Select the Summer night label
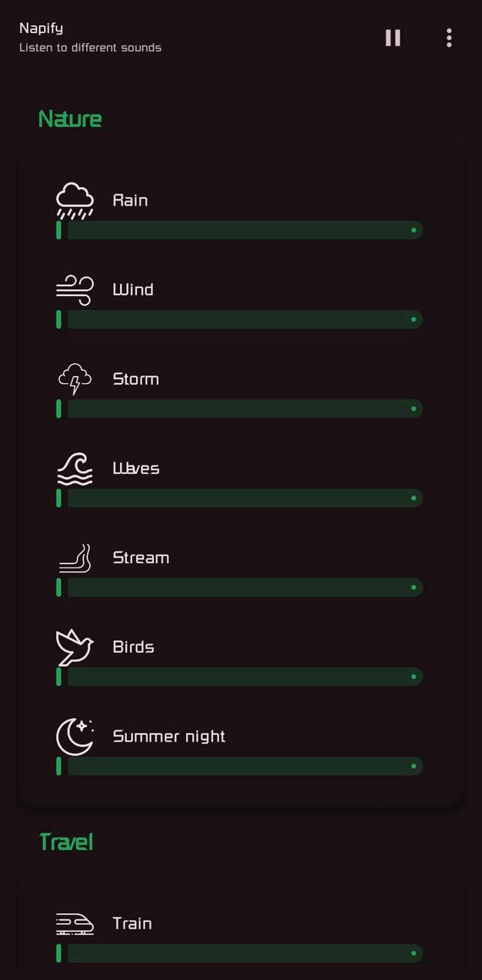 (x=169, y=736)
